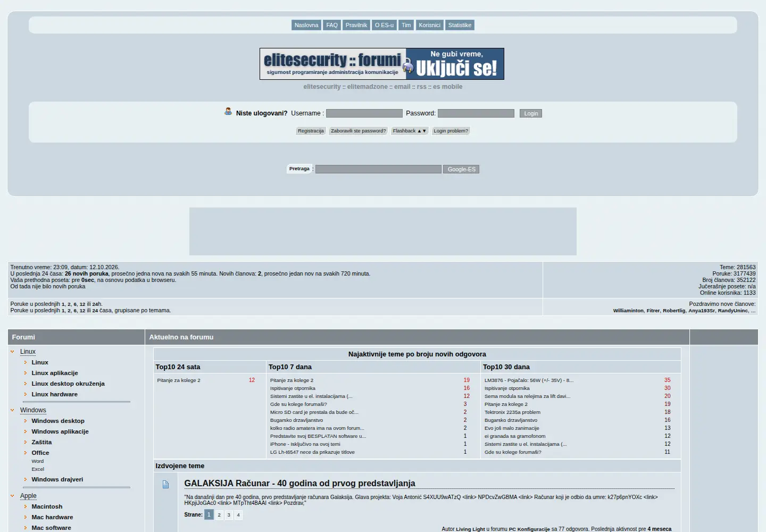This screenshot has height=532, width=766.
Task: Collapse the Linux category arrow
Action: (x=12, y=352)
